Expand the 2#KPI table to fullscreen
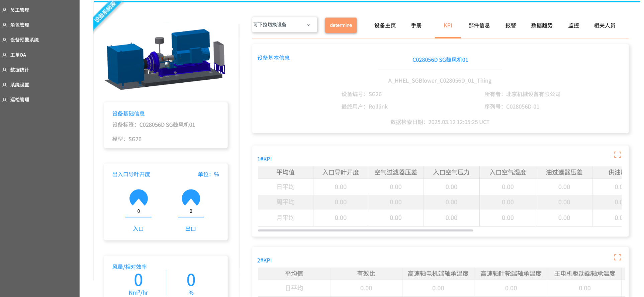The height and width of the screenshot is (297, 644). 617,257
